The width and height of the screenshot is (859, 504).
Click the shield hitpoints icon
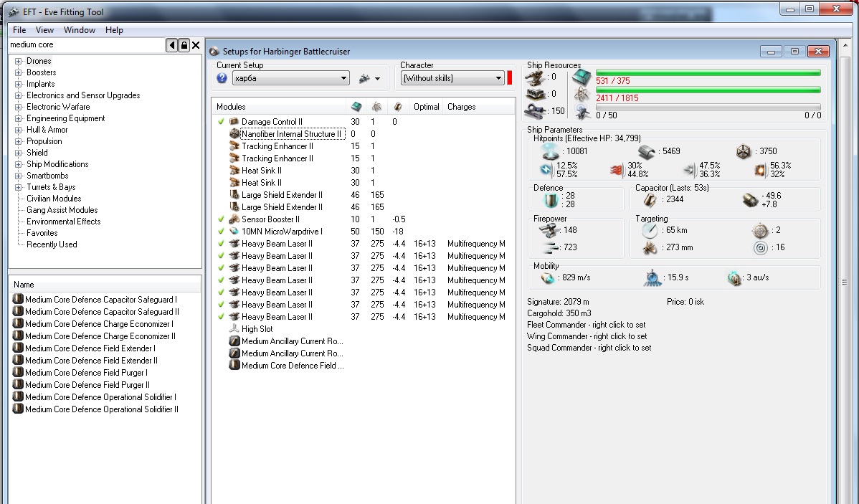(550, 151)
